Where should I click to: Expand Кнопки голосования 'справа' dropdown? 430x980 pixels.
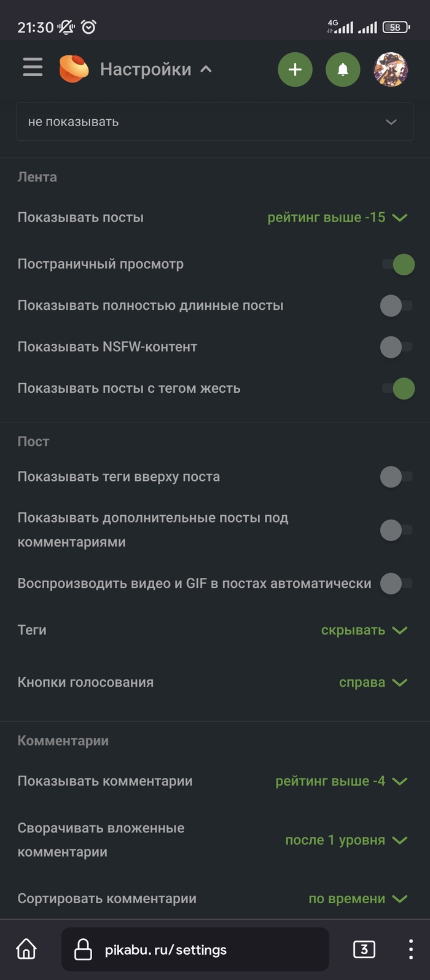click(373, 682)
